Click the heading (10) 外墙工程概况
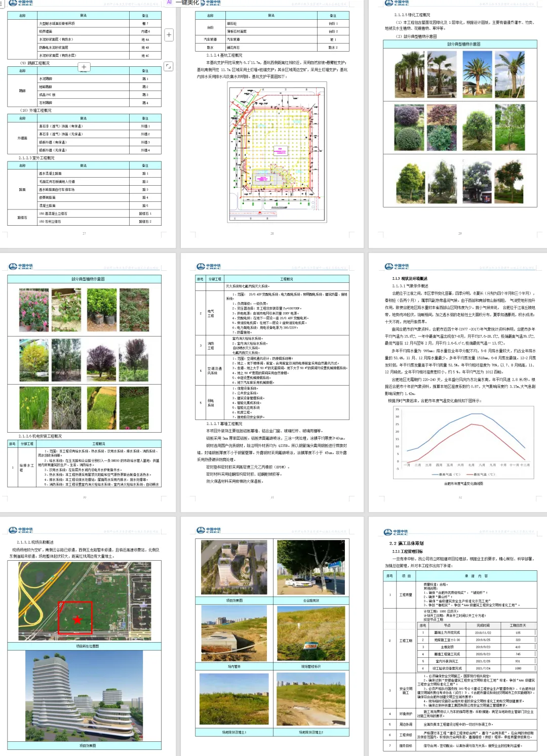 [36, 110]
